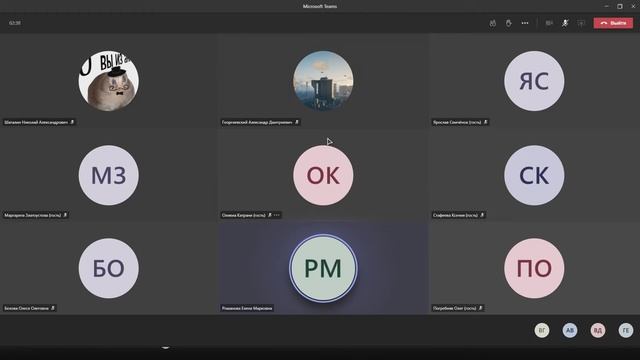Toggle the camera on or off
640x360 pixels.
[549, 23]
